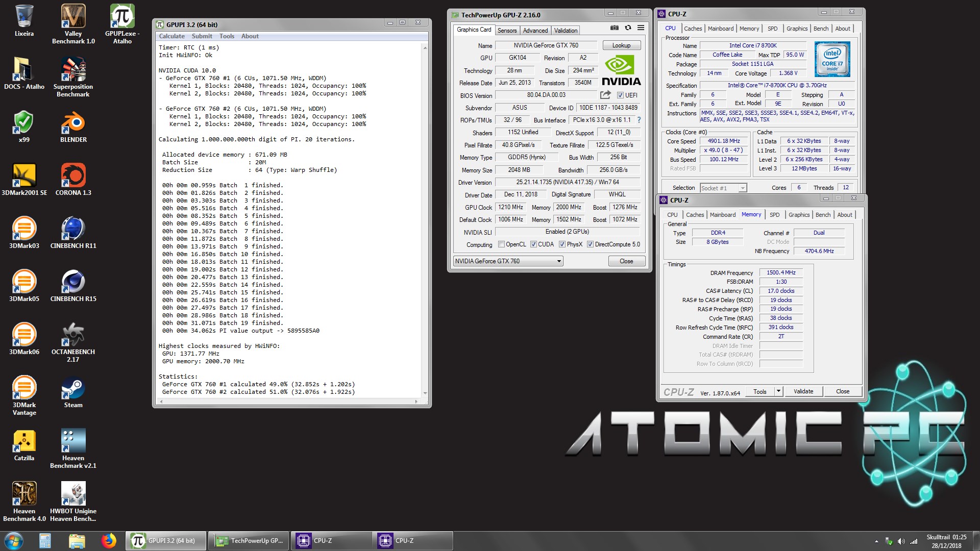980x551 pixels.
Task: Open Submit menu in GPUPI
Action: [202, 36]
